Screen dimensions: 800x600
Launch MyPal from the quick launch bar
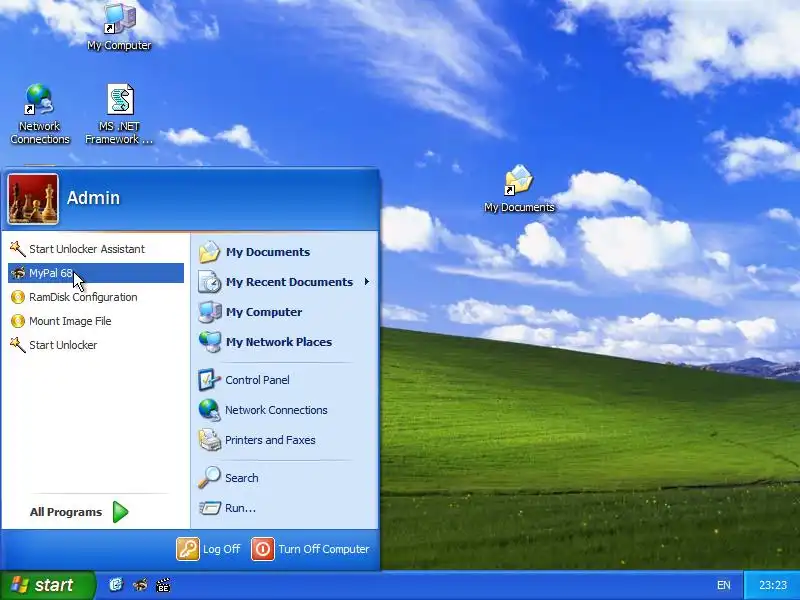(x=140, y=585)
